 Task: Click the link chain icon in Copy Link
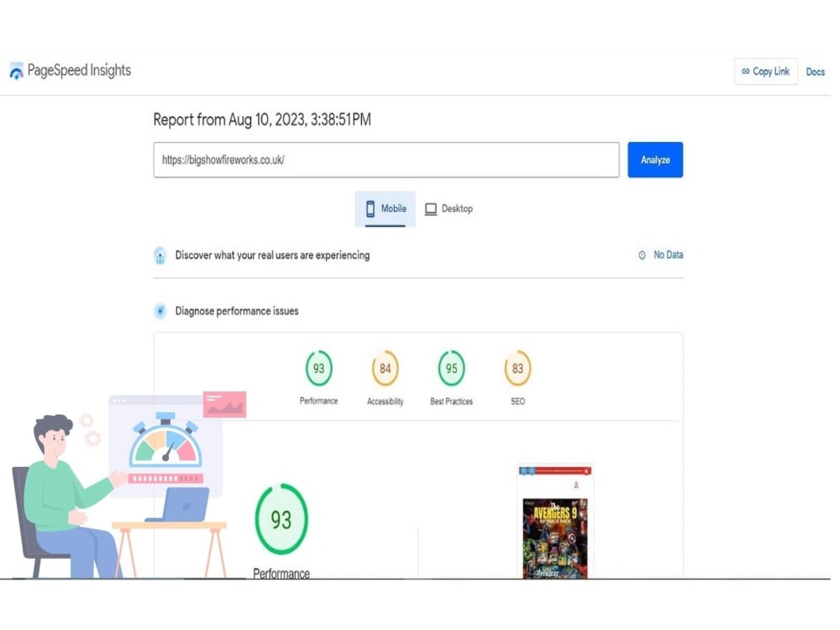745,71
